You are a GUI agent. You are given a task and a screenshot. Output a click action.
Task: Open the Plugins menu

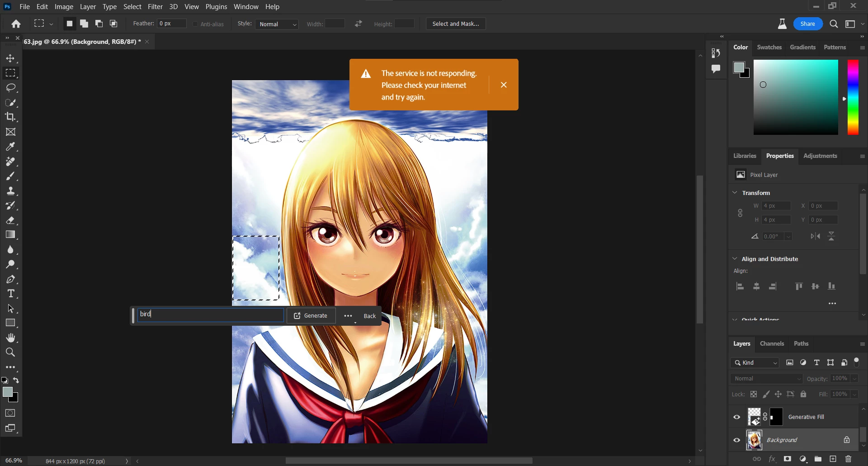216,7
